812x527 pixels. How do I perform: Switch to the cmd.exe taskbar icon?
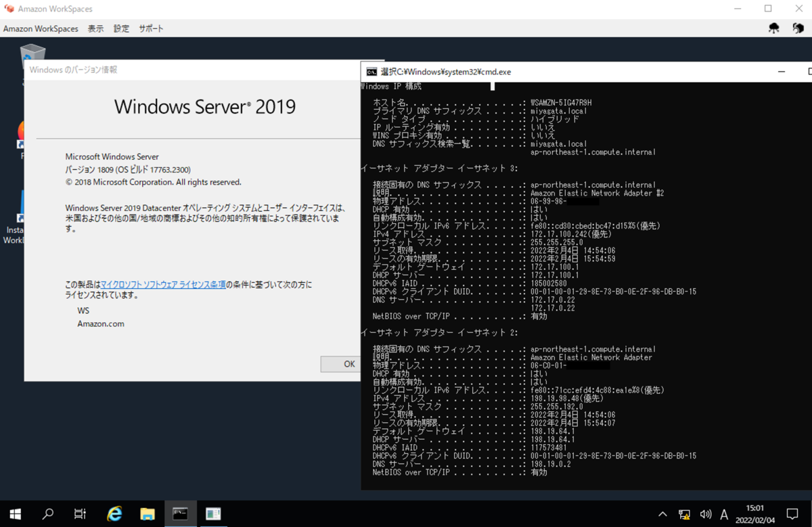pyautogui.click(x=180, y=513)
